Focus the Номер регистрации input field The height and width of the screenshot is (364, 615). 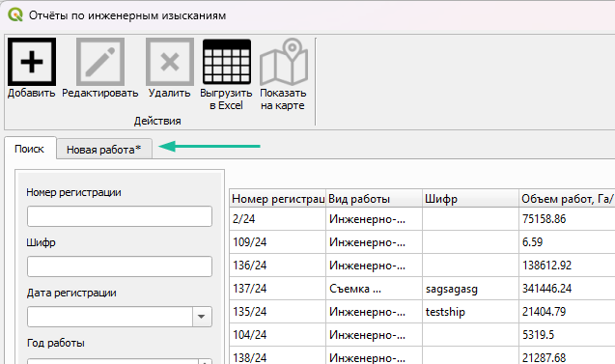pos(120,216)
